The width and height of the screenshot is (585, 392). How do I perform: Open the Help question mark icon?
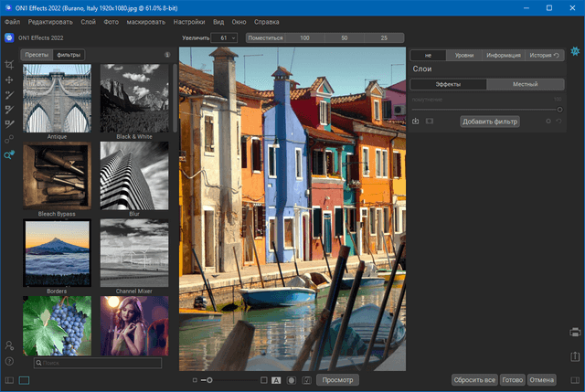tap(9, 361)
